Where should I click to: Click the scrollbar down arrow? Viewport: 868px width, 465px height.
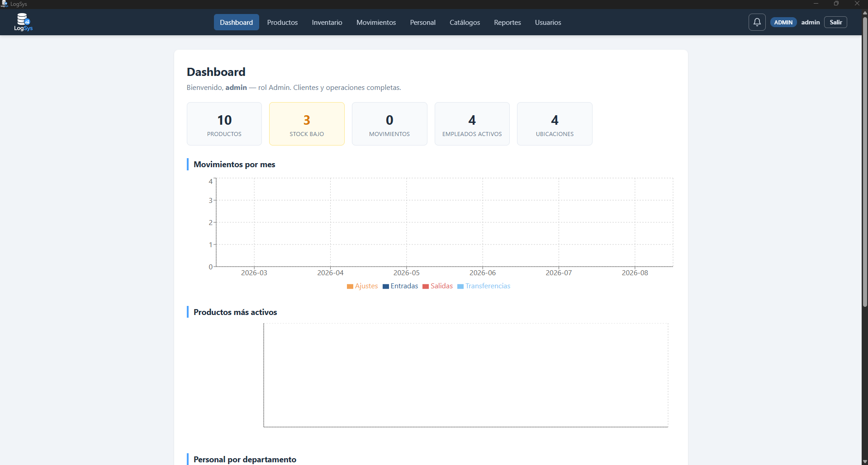tap(865, 461)
